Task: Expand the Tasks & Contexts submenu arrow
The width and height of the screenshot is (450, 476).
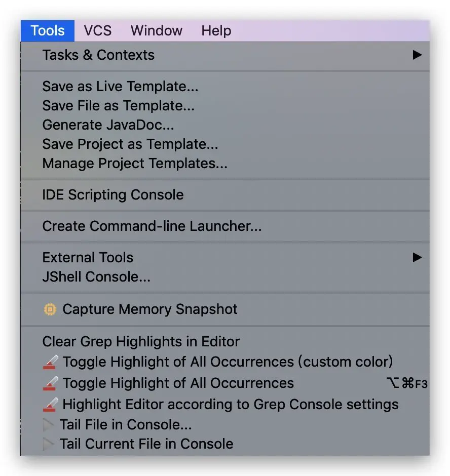Action: click(x=417, y=55)
